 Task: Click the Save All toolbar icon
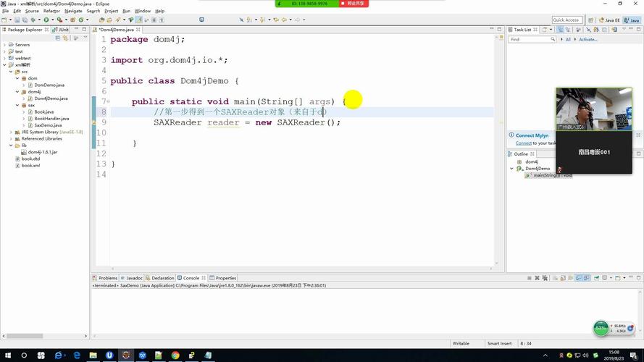[25, 20]
